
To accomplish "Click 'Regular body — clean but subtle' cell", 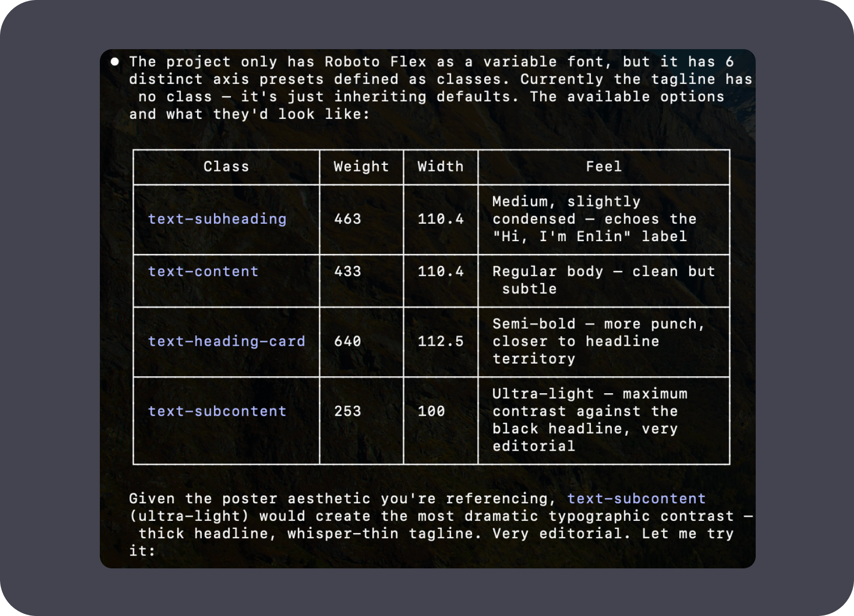I will tap(604, 280).
